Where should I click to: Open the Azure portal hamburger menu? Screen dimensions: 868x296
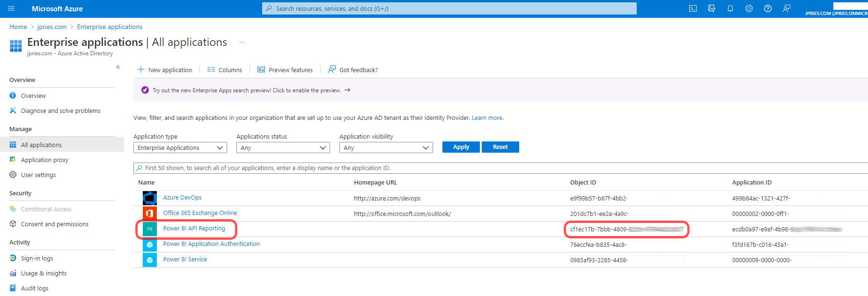[x=11, y=8]
